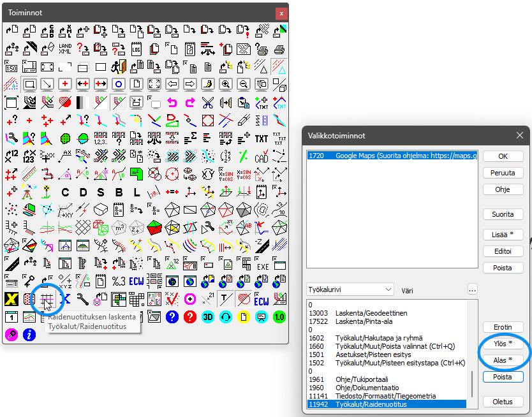Click the running man exit door icon
This screenshot has height=417, width=532.
coord(118,66)
